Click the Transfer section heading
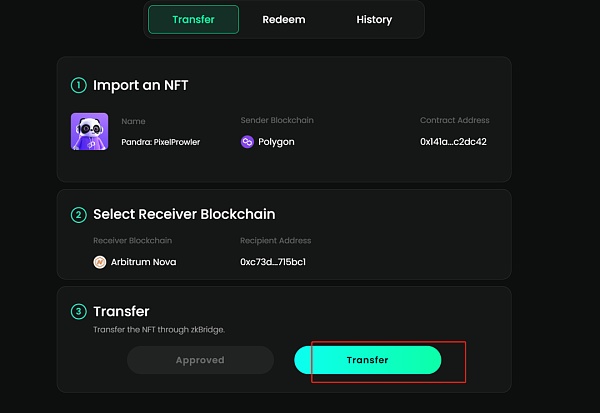Screen dimensions: 600x413 coord(121,312)
